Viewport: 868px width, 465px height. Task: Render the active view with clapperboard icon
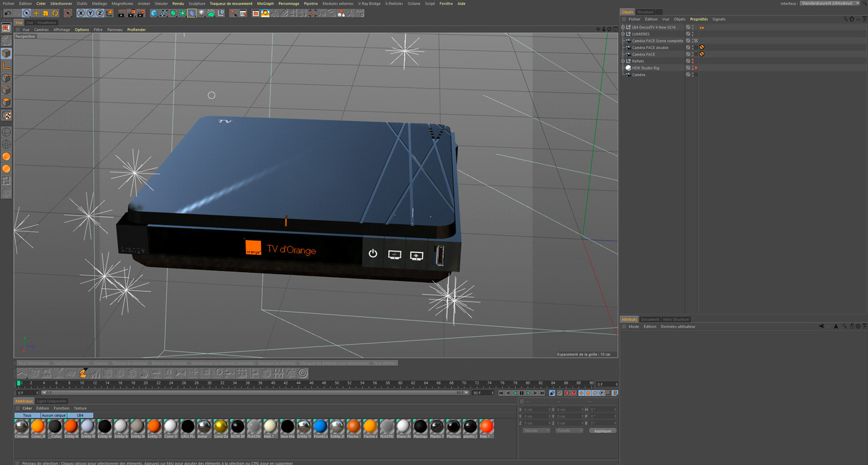[122, 13]
